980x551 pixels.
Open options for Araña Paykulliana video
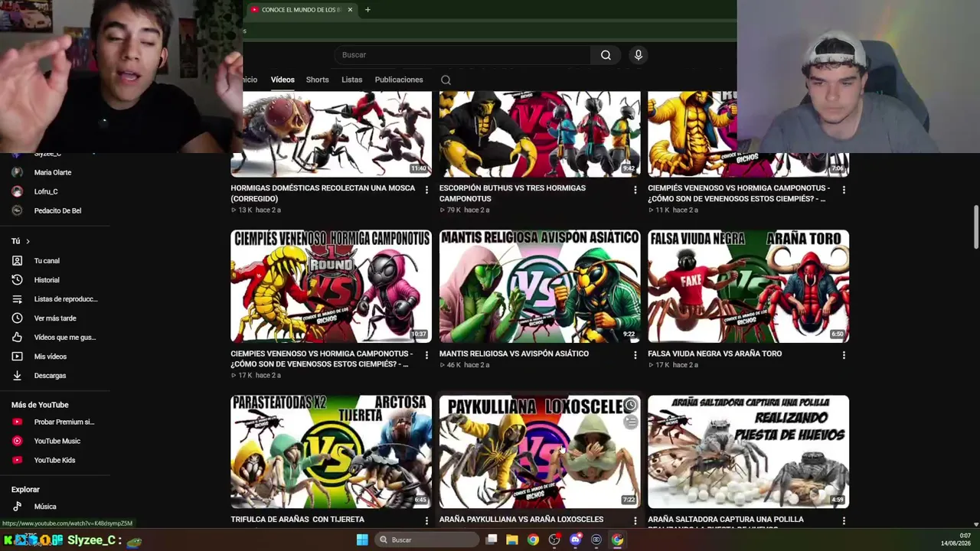(635, 520)
